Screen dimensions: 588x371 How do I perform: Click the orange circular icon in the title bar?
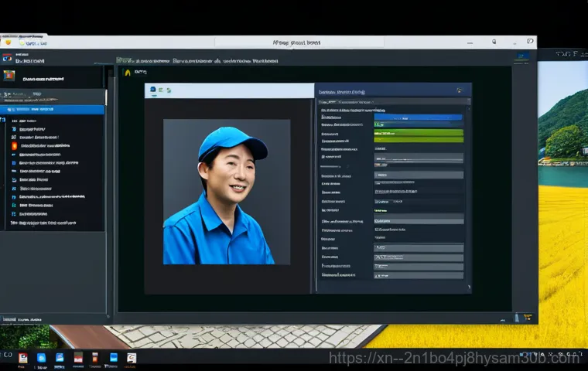[8, 43]
